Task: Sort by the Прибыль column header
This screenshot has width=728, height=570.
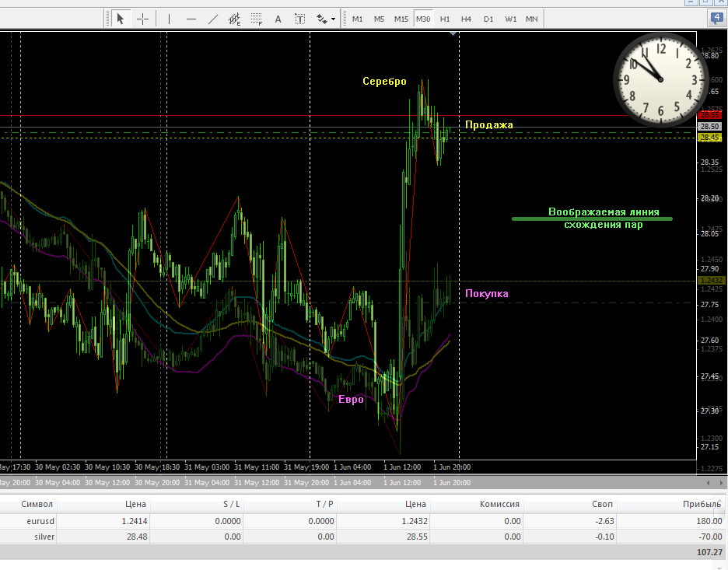Action: pos(702,504)
